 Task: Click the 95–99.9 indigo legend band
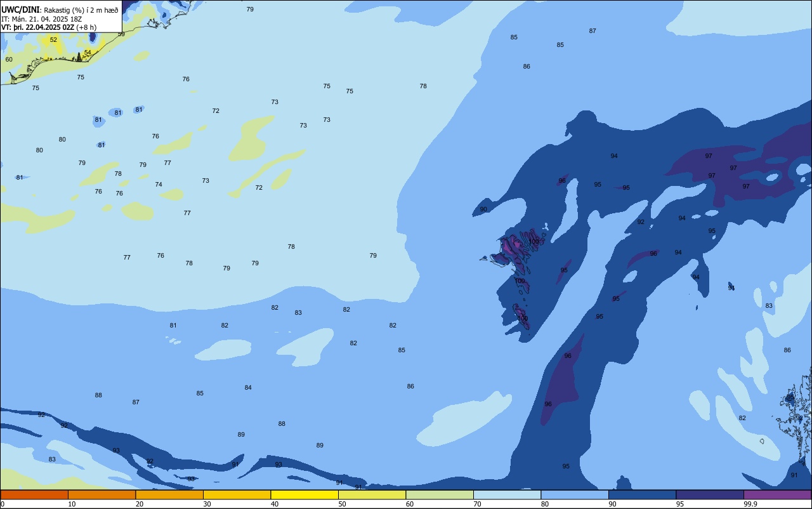coord(710,494)
